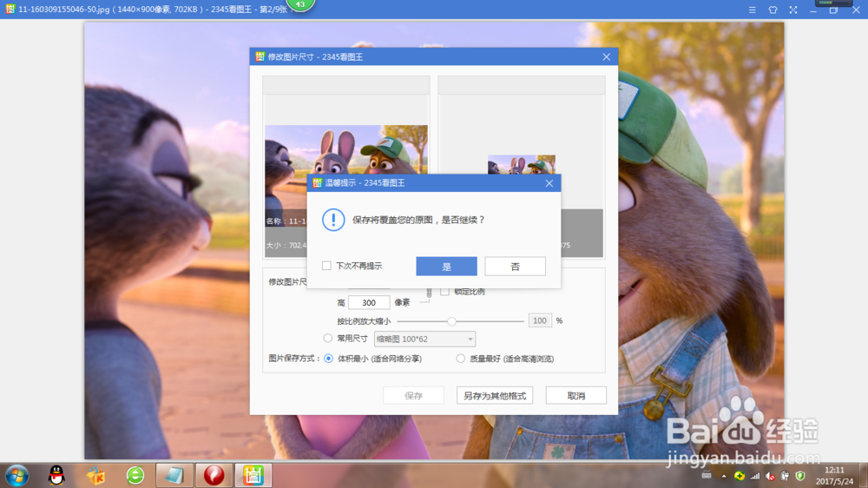Click the keyboard input icon in the tray

(x=707, y=476)
